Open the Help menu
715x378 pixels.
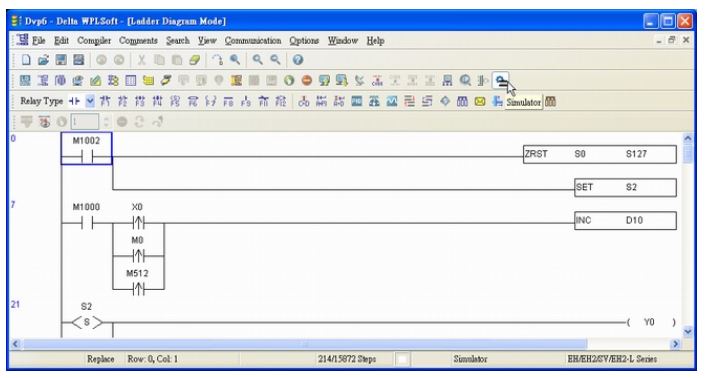pyautogui.click(x=375, y=41)
